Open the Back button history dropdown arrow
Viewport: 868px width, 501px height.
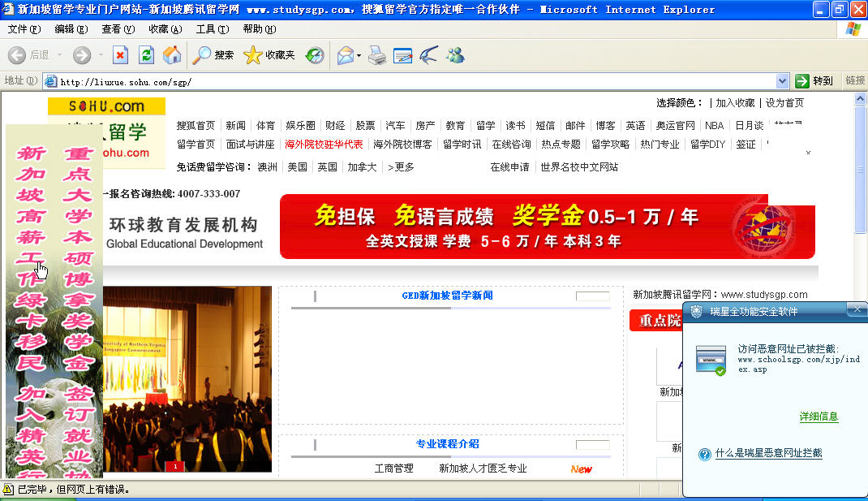pyautogui.click(x=59, y=55)
